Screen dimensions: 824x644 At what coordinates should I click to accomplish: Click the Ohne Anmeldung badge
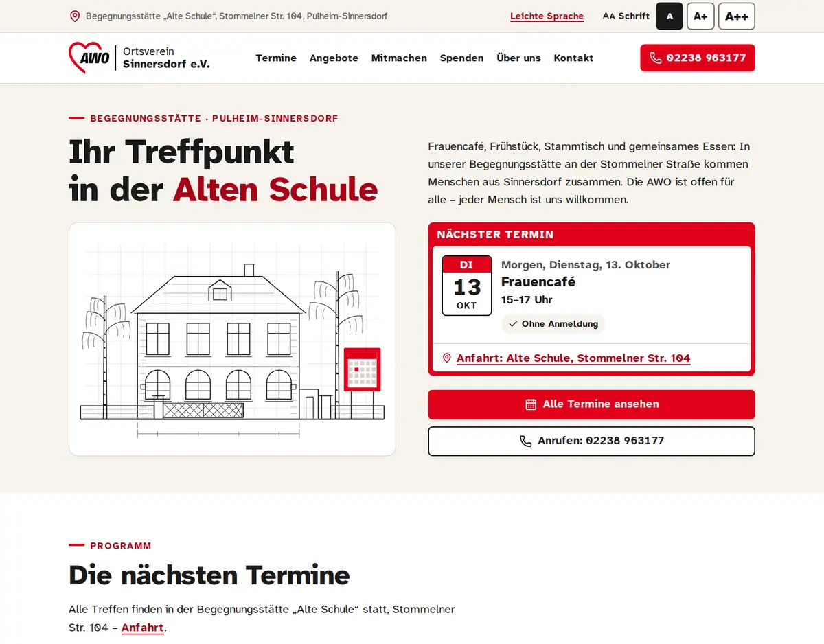(x=553, y=324)
